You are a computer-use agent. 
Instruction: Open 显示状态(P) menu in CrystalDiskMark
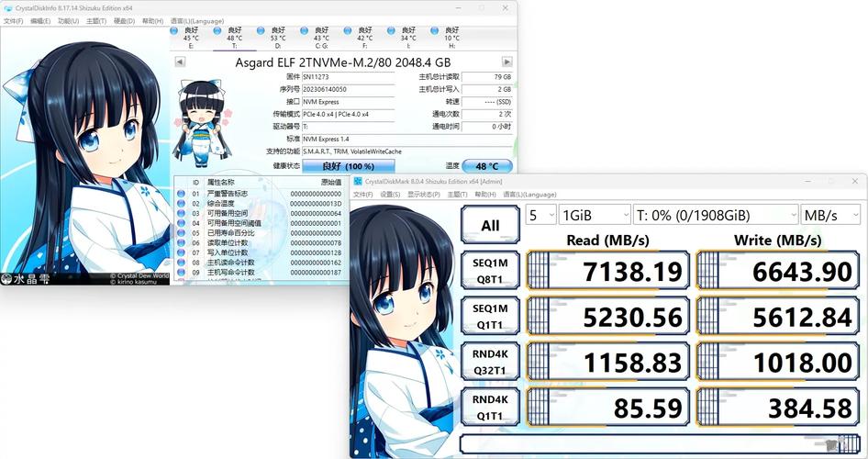point(424,195)
